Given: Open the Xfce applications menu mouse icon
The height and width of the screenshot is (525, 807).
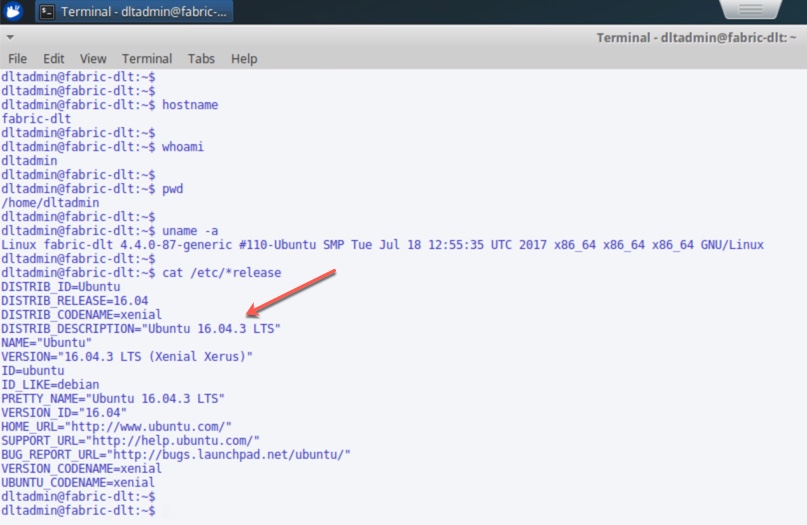Looking at the screenshot, I should pyautogui.click(x=13, y=11).
